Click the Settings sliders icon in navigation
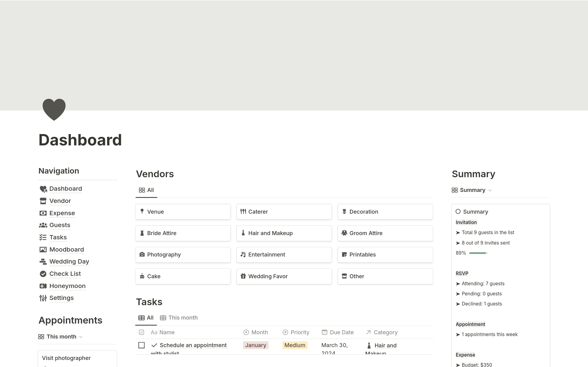This screenshot has width=588, height=367. pyautogui.click(x=43, y=298)
